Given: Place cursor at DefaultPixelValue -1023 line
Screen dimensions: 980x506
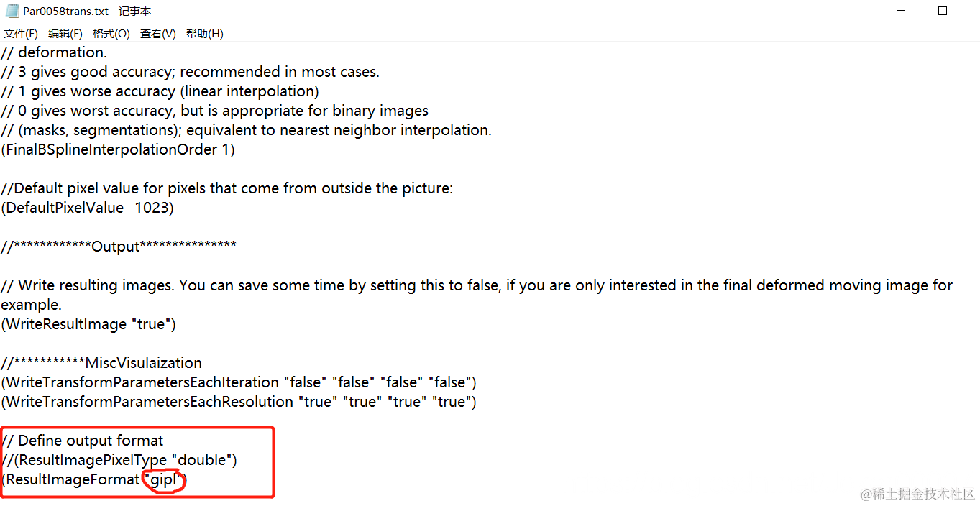Looking at the screenshot, I should pyautogui.click(x=88, y=208).
